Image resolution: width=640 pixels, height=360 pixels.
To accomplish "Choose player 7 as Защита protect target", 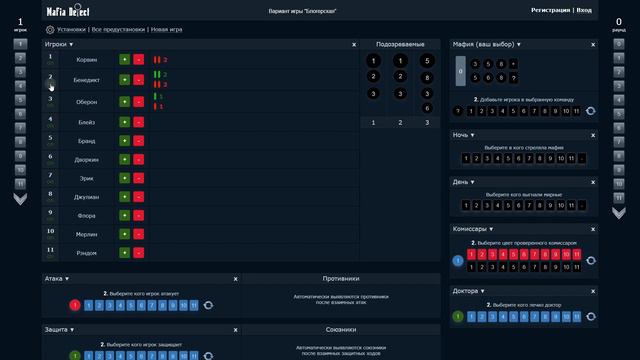I will (152, 356).
